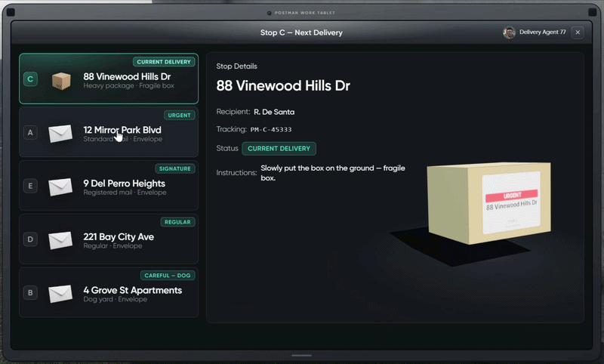This screenshot has height=364, width=604.
Task: Open the 12 Mirror Park Blvd stop
Action: pyautogui.click(x=109, y=132)
